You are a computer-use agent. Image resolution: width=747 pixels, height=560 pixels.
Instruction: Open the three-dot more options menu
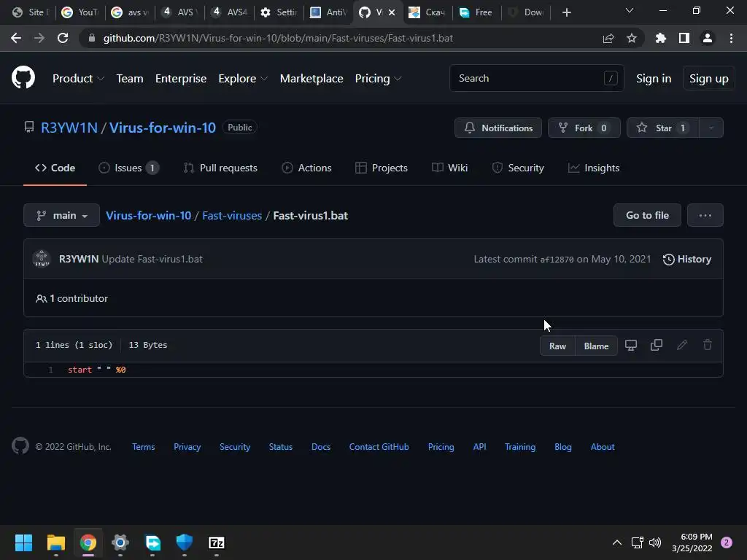[x=705, y=215]
